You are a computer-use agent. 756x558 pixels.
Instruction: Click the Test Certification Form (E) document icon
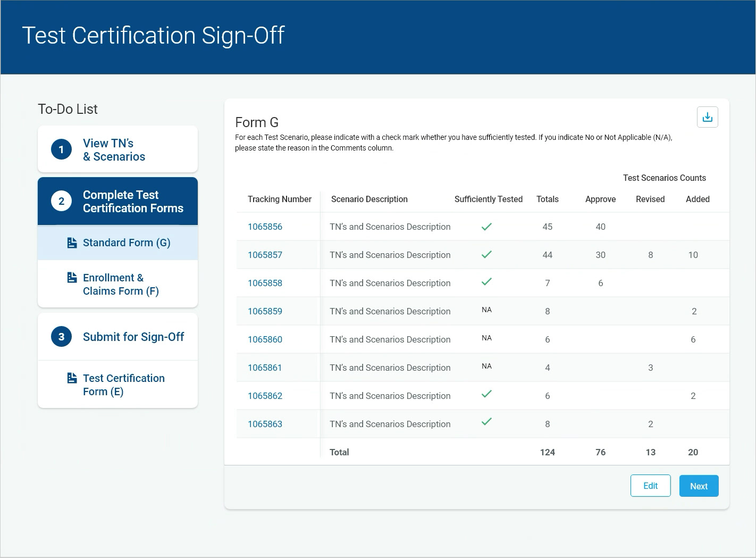click(x=72, y=378)
